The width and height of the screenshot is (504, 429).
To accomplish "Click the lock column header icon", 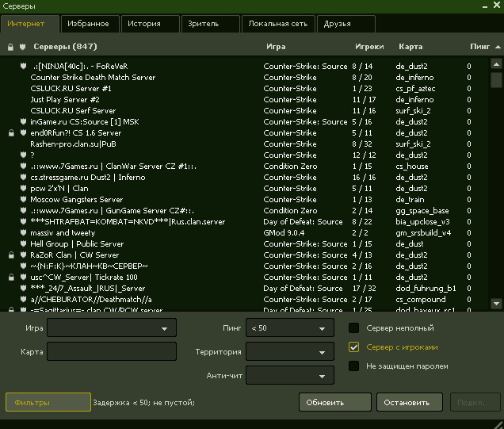I will (x=10, y=48).
